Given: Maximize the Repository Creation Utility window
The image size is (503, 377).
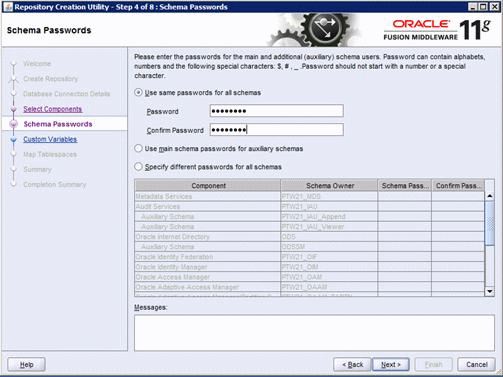Looking at the screenshot, I should [484, 7].
